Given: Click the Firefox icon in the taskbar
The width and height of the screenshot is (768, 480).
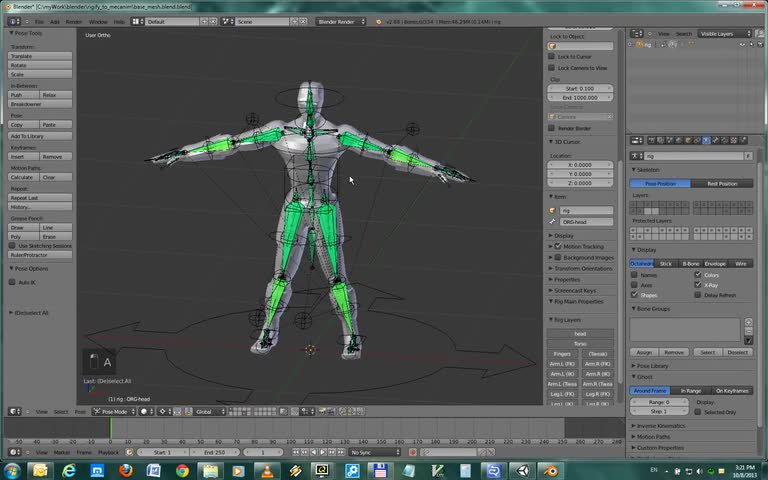Looking at the screenshot, I should tap(127, 470).
